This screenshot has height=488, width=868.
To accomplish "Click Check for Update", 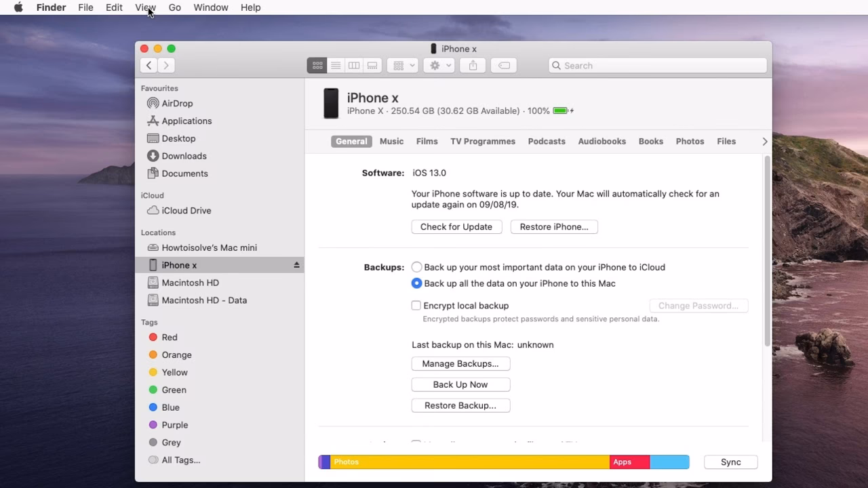I will [456, 226].
